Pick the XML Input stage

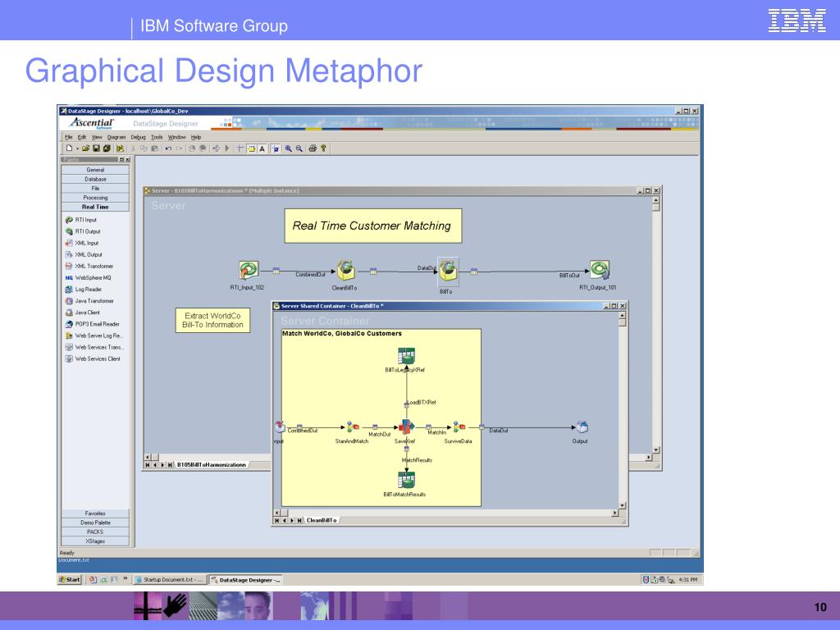(82, 243)
